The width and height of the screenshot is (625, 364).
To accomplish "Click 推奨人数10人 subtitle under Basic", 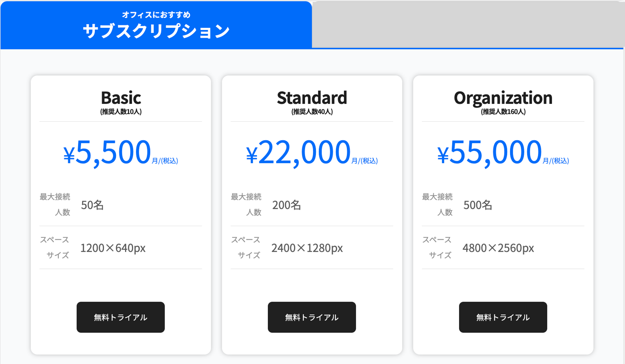I will [121, 112].
